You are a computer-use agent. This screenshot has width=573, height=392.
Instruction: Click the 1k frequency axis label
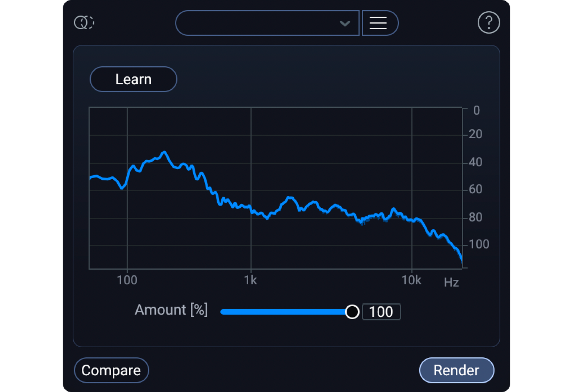[251, 280]
